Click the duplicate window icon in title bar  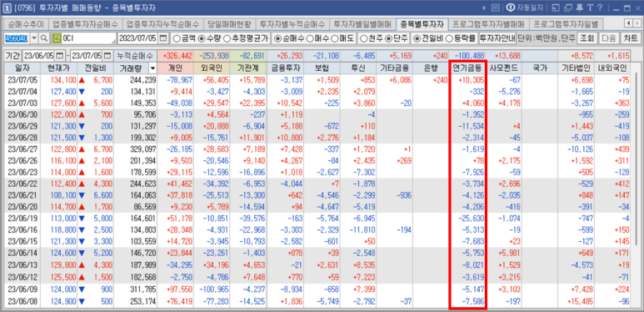click(x=568, y=8)
